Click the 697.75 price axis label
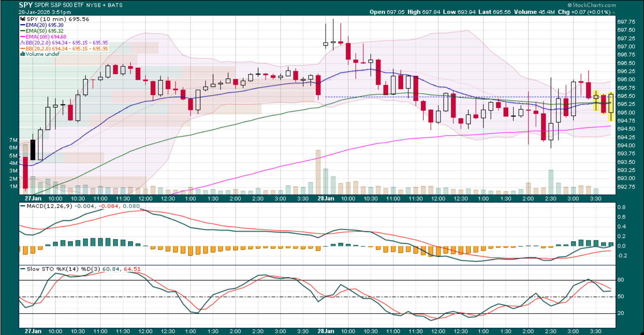The image size is (644, 335). (x=626, y=22)
